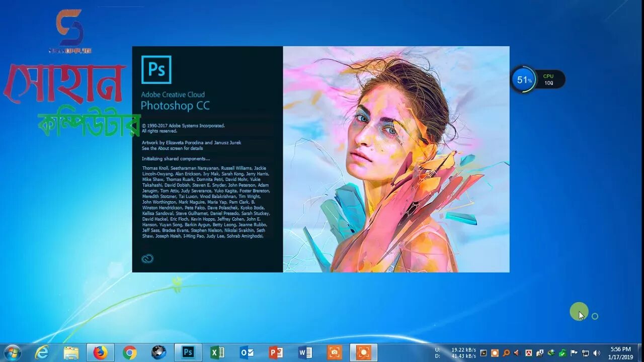The image size is (644, 362).
Task: Open the dark globe app in taskbar
Action: [158, 352]
